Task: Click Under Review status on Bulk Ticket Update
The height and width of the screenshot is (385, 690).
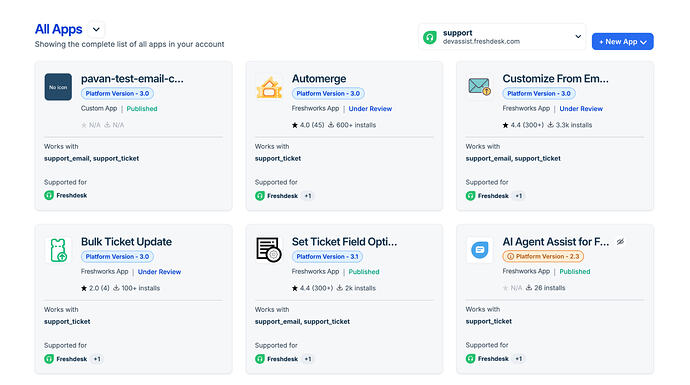Action: pyautogui.click(x=159, y=272)
